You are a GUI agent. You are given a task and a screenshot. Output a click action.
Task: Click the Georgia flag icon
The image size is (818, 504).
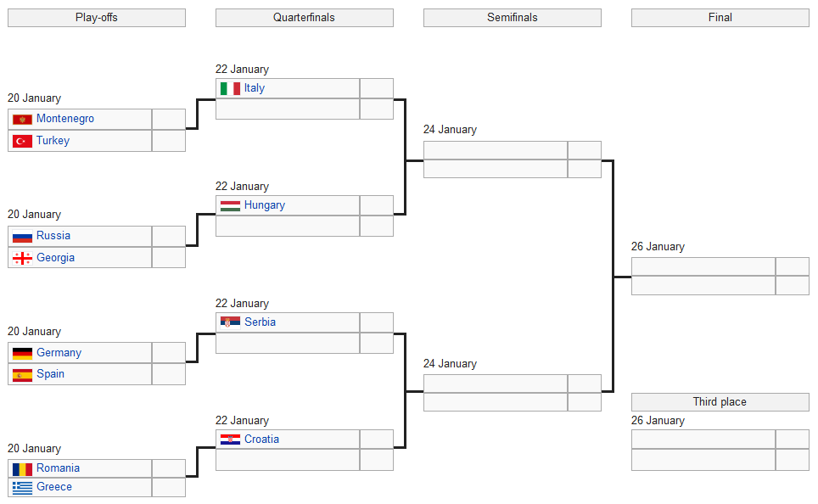click(x=22, y=258)
